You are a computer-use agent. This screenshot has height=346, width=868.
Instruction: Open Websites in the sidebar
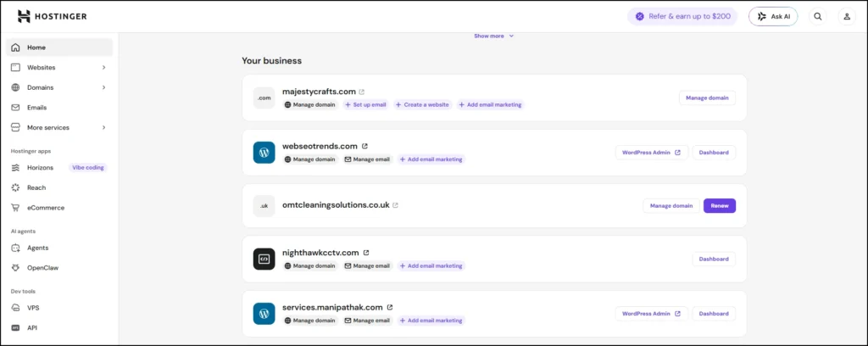tap(59, 68)
